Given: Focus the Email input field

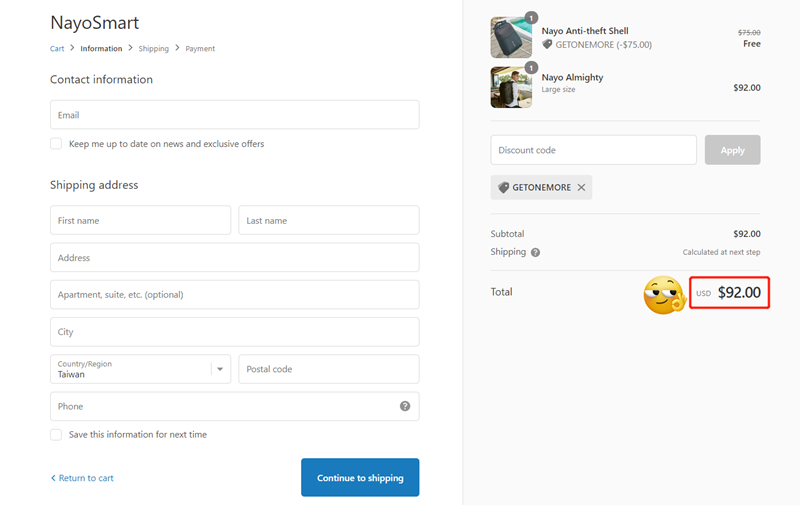Looking at the screenshot, I should pos(235,115).
